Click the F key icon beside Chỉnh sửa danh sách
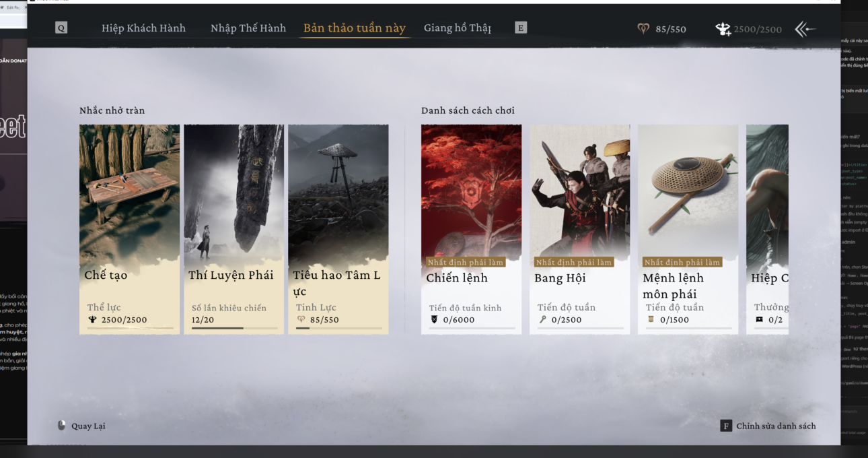Screen dimensions: 868x458 point(726,426)
